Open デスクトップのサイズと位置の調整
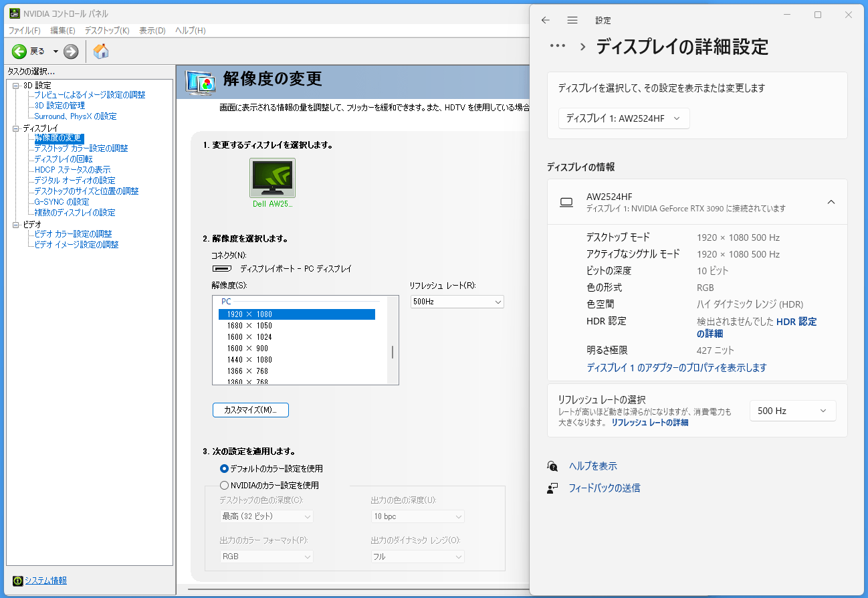The image size is (868, 598). coord(86,191)
